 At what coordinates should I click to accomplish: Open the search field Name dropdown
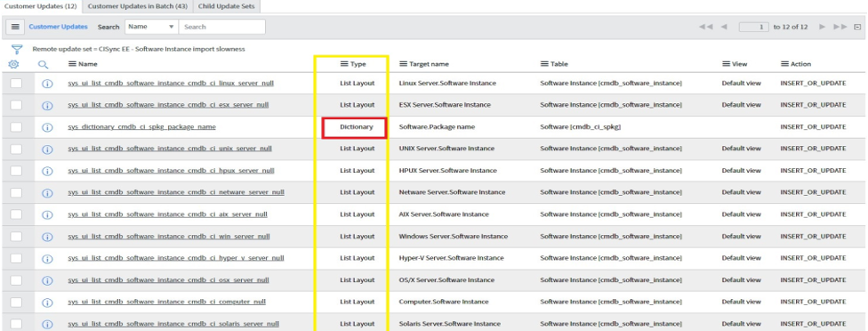(151, 27)
